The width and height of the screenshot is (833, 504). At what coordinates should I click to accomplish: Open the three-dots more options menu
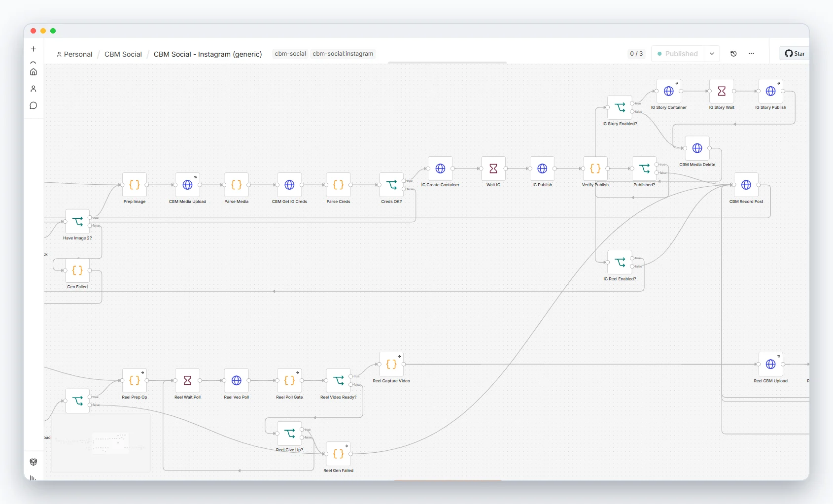click(751, 54)
